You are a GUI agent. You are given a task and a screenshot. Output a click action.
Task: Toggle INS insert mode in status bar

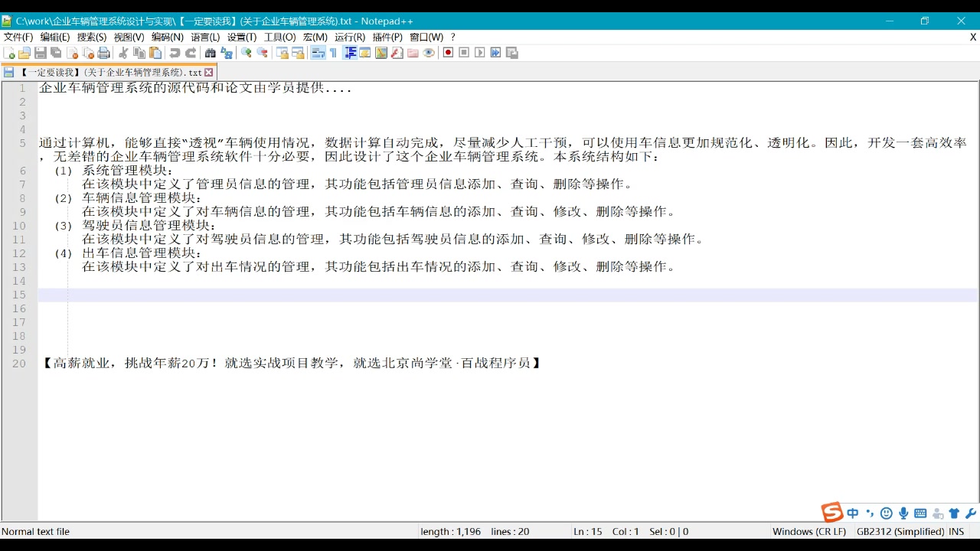pyautogui.click(x=956, y=531)
